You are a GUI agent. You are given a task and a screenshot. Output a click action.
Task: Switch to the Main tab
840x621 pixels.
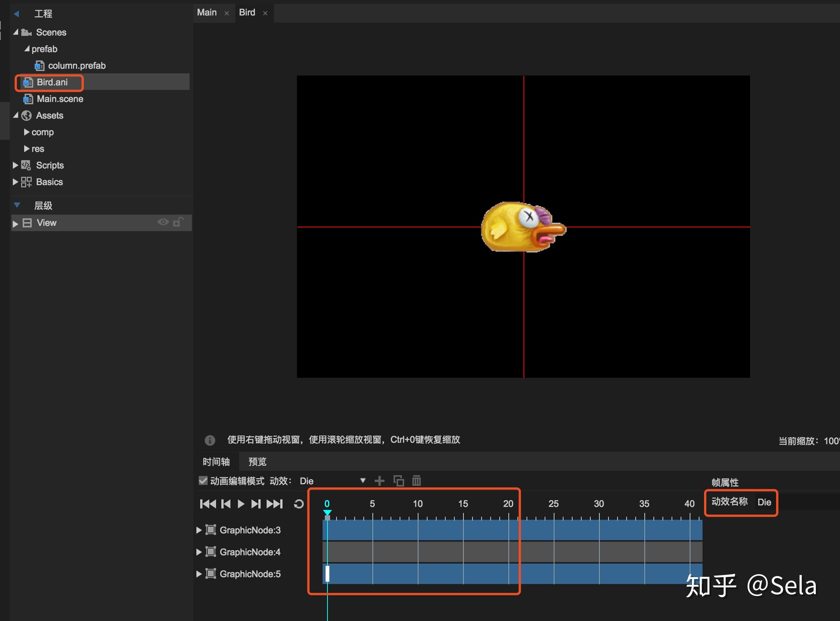click(207, 12)
